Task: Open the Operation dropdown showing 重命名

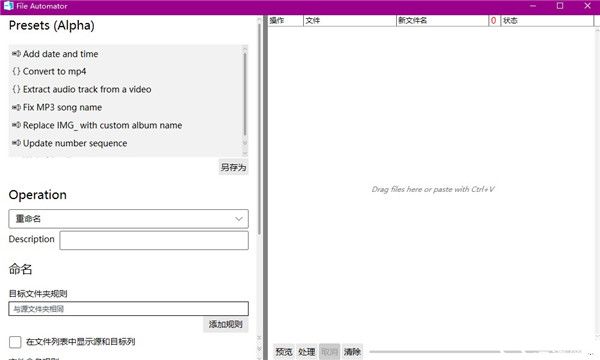Action: [x=129, y=219]
